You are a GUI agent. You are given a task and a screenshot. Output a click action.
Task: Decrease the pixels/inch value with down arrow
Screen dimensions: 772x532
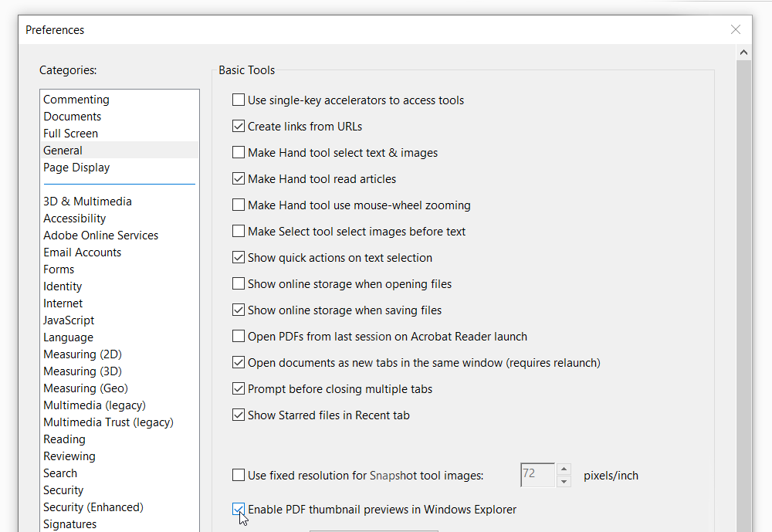pos(564,482)
